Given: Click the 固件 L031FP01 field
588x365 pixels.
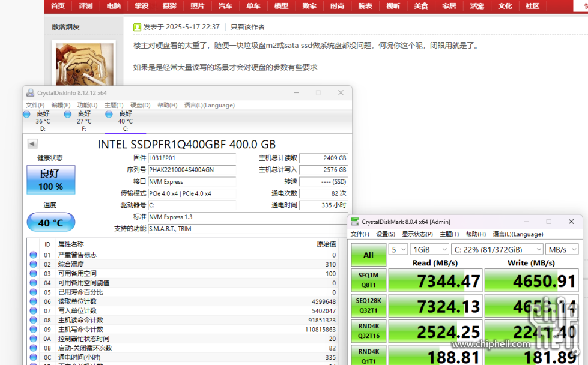Looking at the screenshot, I should (x=192, y=158).
